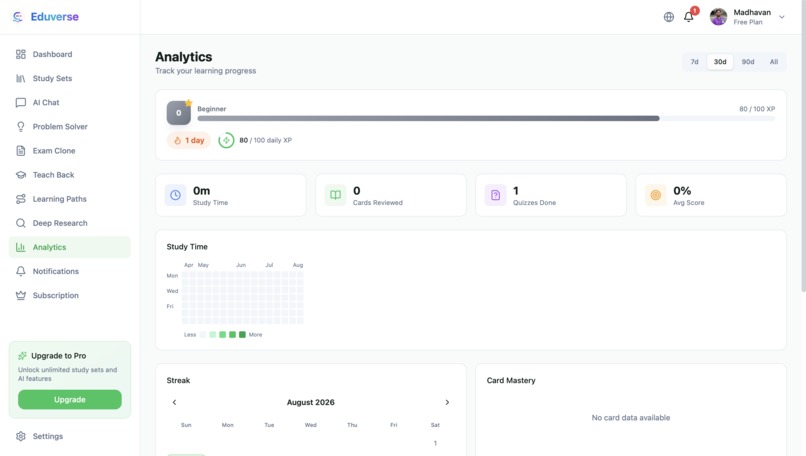Open the top bar notification bell
The height and width of the screenshot is (456, 806).
(x=689, y=17)
